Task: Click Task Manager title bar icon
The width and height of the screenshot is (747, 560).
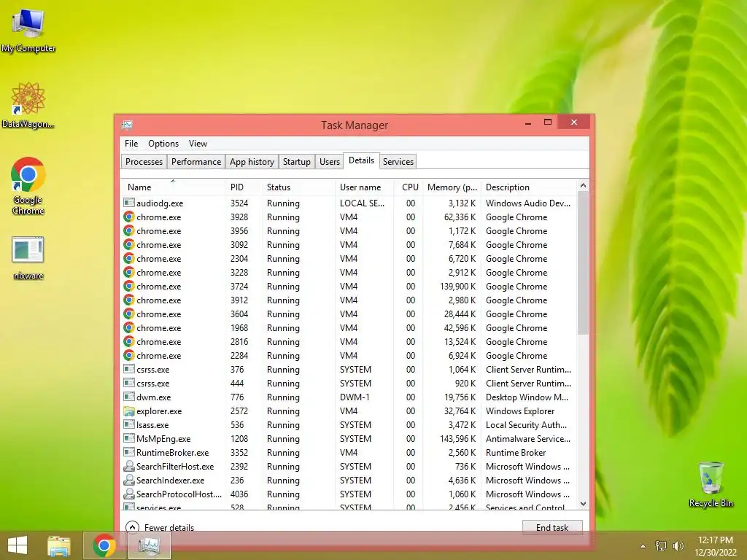Action: click(x=127, y=125)
